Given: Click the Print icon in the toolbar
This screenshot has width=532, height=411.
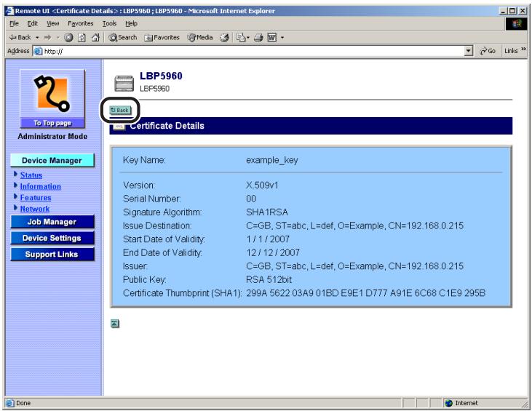Looking at the screenshot, I should [x=258, y=37].
